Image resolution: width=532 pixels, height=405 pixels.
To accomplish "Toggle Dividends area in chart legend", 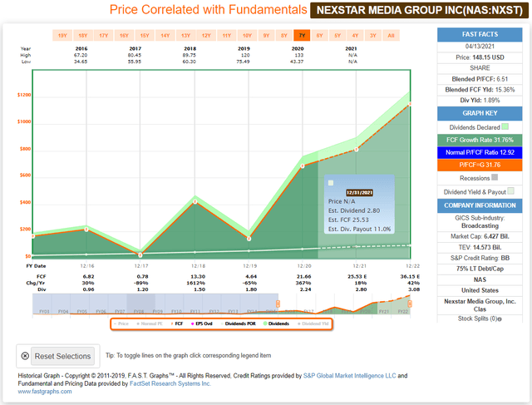I will 277,324.
